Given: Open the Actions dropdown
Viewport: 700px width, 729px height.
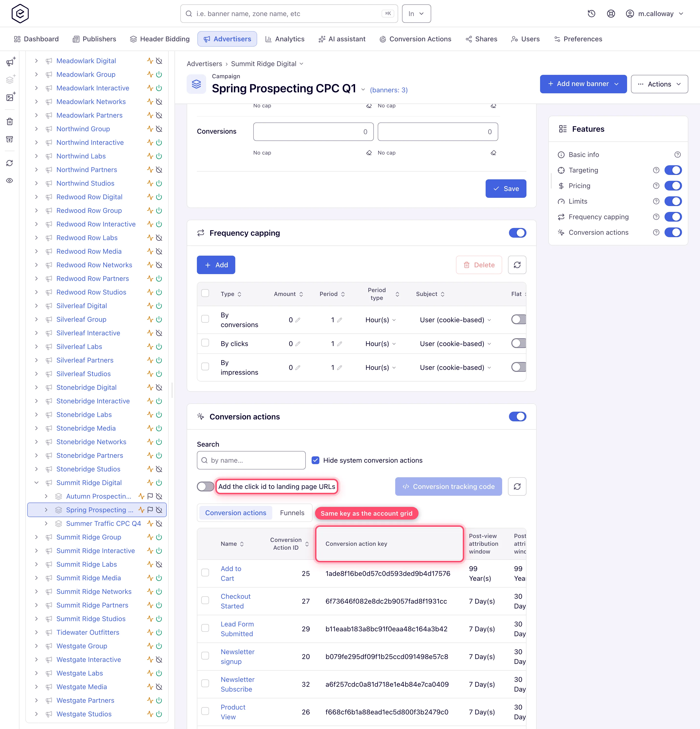Looking at the screenshot, I should coord(659,84).
